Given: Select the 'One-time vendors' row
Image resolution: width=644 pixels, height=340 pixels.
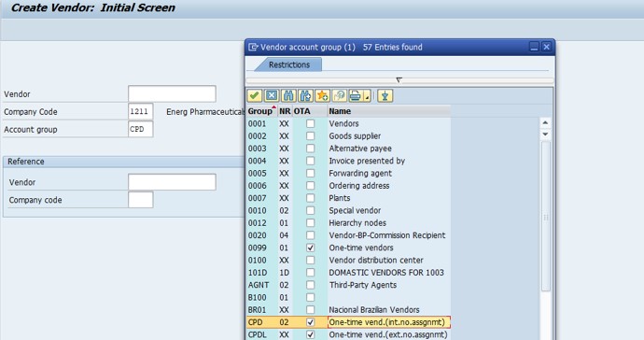Looking at the screenshot, I should 348,248.
